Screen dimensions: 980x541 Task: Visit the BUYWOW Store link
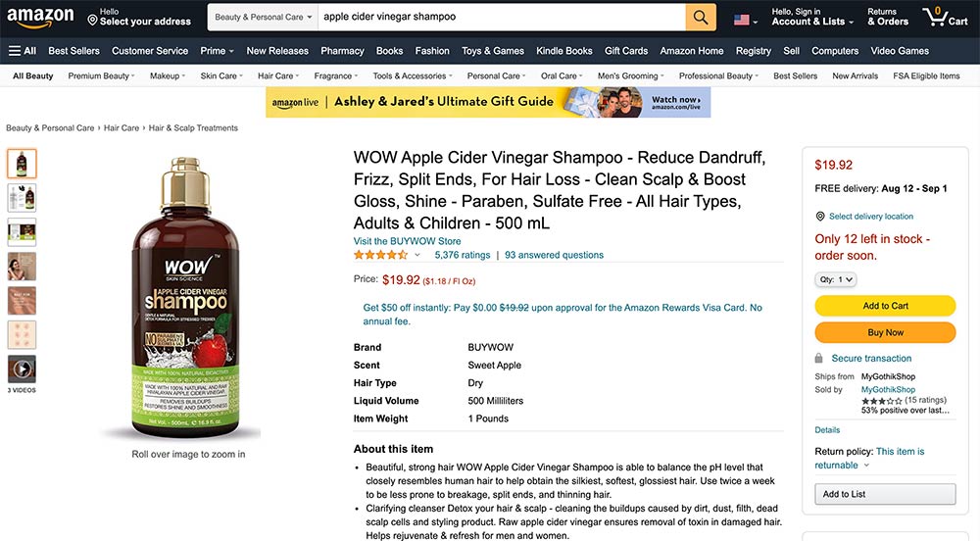407,241
